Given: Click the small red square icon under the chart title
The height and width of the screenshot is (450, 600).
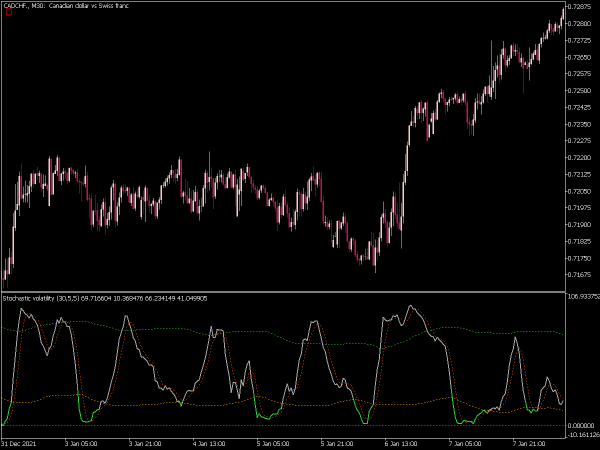Looking at the screenshot, I should [9, 12].
